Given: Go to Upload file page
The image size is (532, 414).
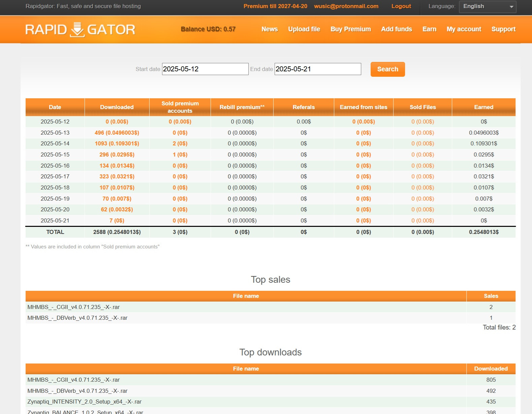Looking at the screenshot, I should point(304,29).
